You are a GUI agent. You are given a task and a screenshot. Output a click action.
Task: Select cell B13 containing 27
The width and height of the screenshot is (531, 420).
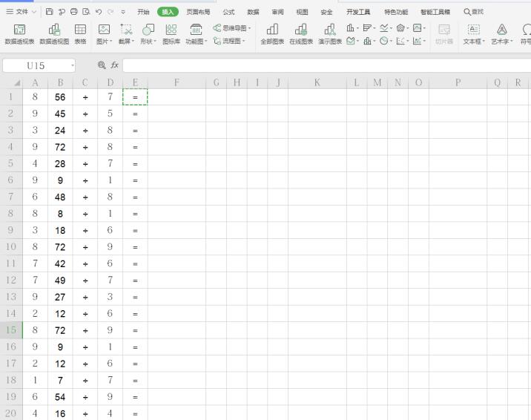(x=60, y=297)
